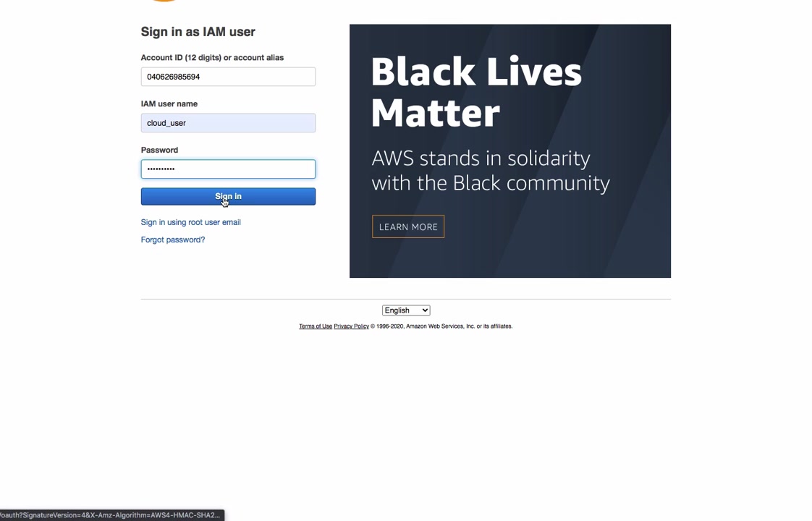Focus the Password input field
Screen dimensions: 812x521
click(228, 169)
